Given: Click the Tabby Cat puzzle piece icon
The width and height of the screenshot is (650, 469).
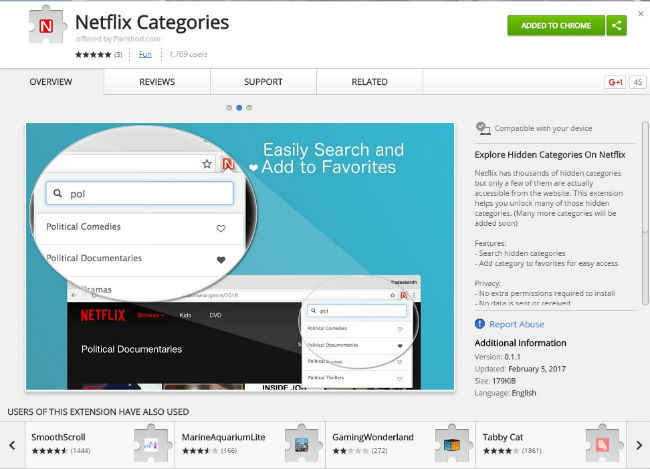Looking at the screenshot, I should coord(603,444).
